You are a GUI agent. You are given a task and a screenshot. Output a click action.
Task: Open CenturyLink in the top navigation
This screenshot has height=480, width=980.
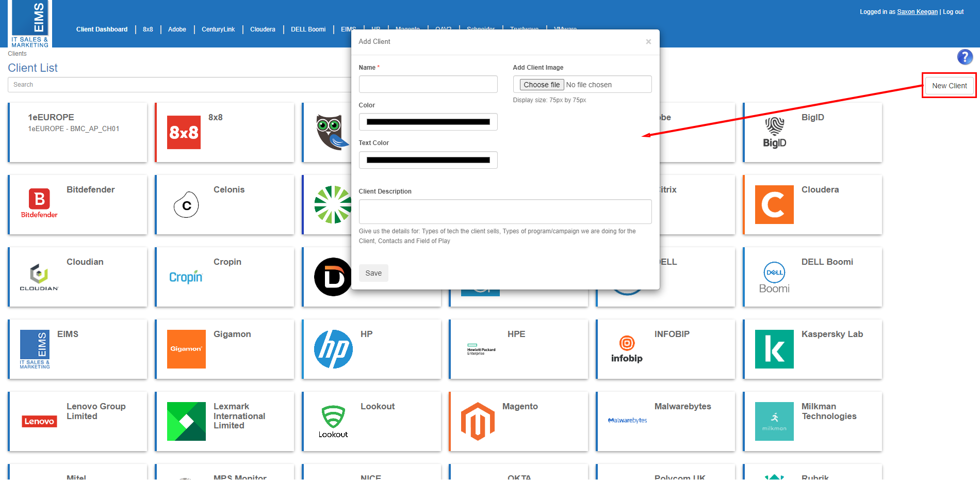point(218,29)
